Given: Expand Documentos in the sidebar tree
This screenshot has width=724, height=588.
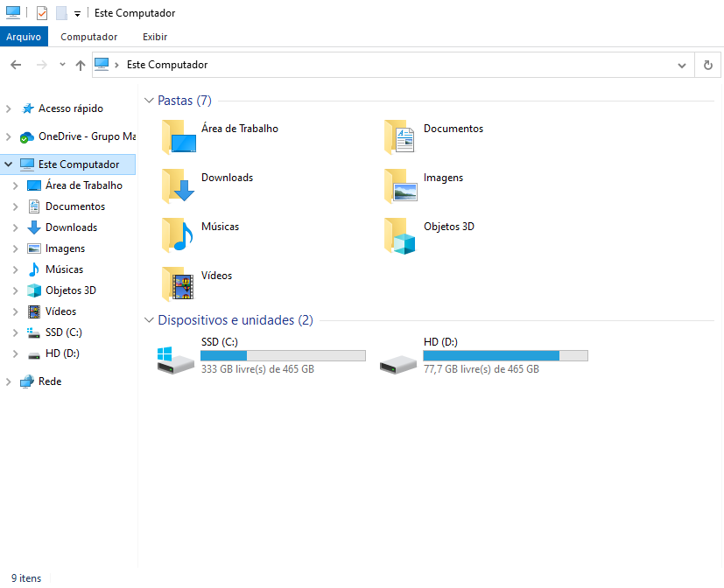Looking at the screenshot, I should (x=15, y=206).
